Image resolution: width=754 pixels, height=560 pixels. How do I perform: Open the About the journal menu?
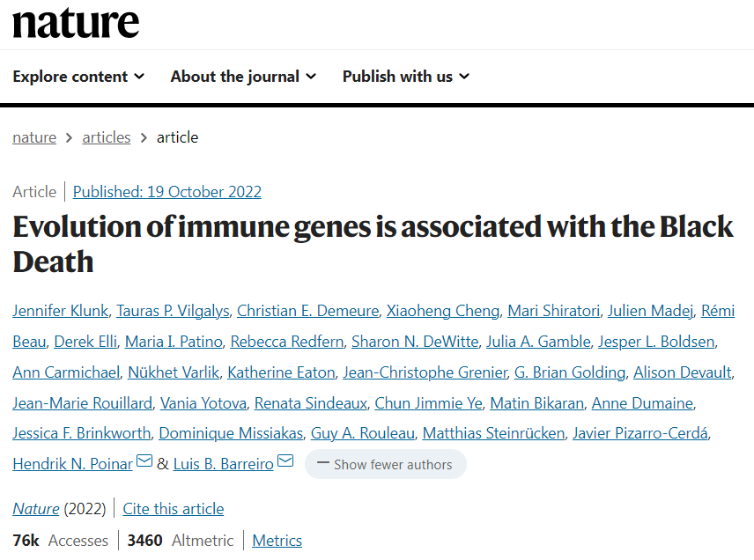coord(243,77)
